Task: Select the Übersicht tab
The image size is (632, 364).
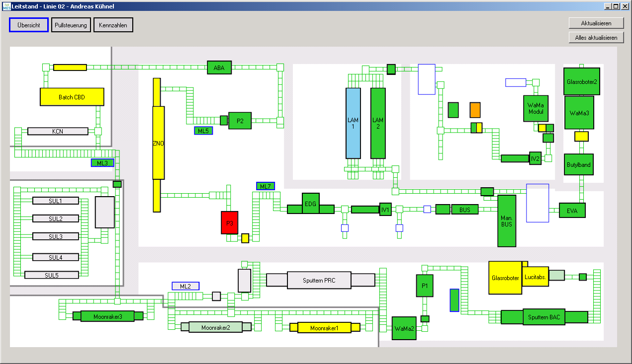Action: coord(29,25)
